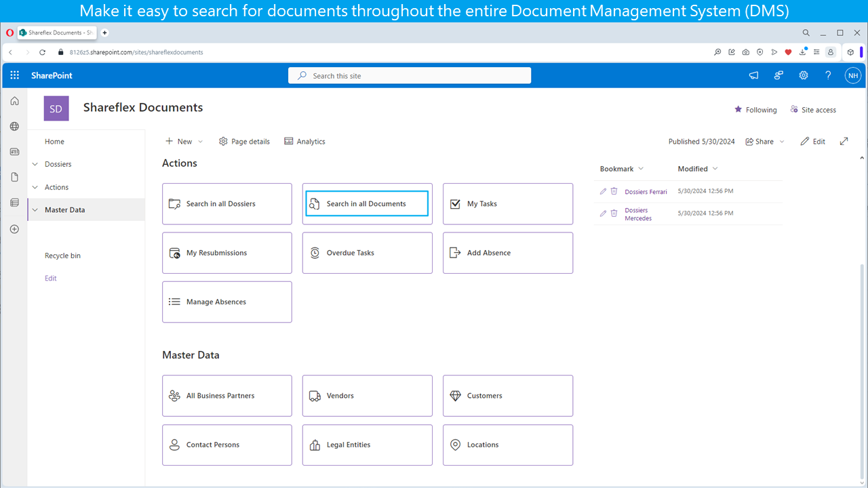Delete the Dossiers Ferrari bookmark

(x=614, y=191)
